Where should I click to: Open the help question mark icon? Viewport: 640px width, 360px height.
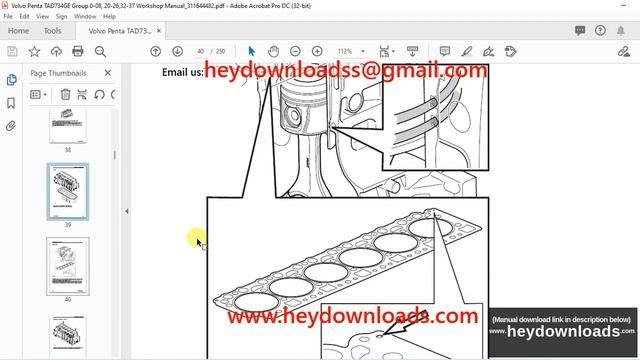coord(600,31)
